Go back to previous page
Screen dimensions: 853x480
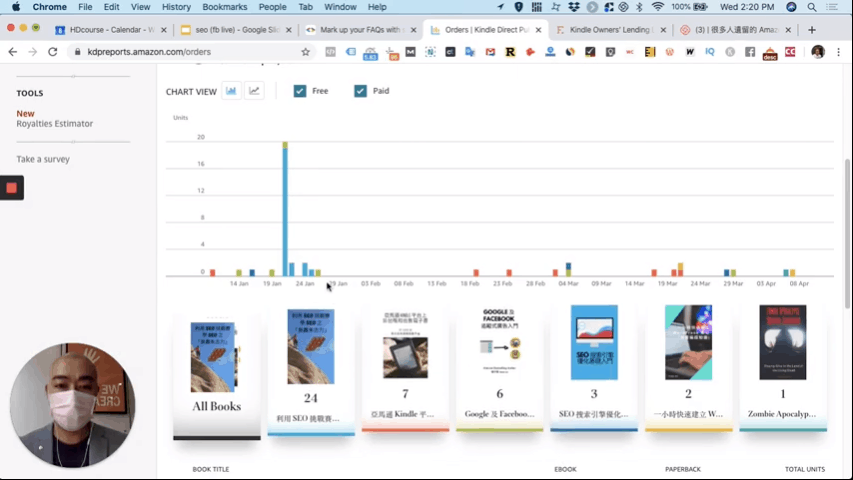coord(13,52)
